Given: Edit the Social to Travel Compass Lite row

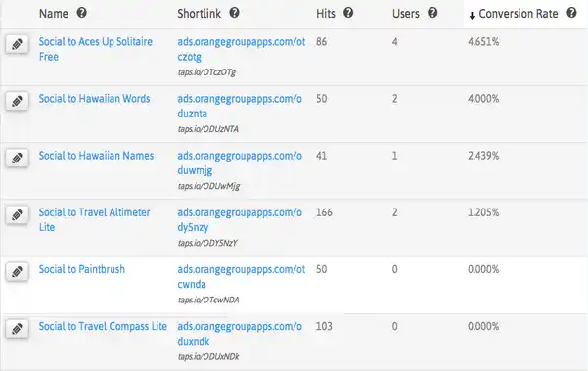Looking at the screenshot, I should tap(17, 329).
